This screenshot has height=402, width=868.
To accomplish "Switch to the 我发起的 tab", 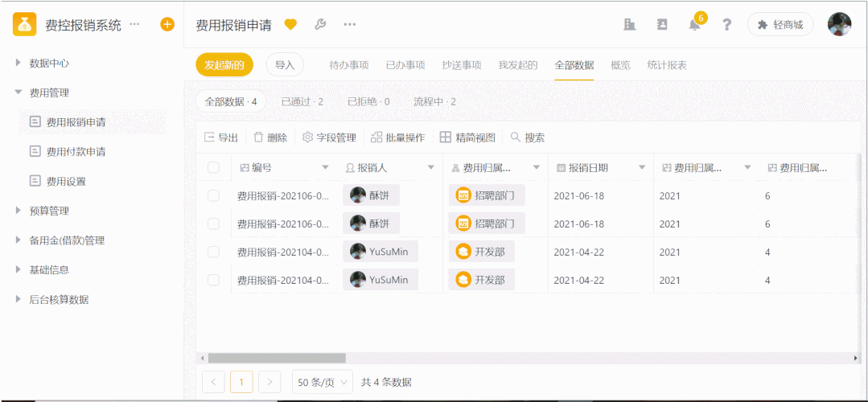I will [x=518, y=64].
